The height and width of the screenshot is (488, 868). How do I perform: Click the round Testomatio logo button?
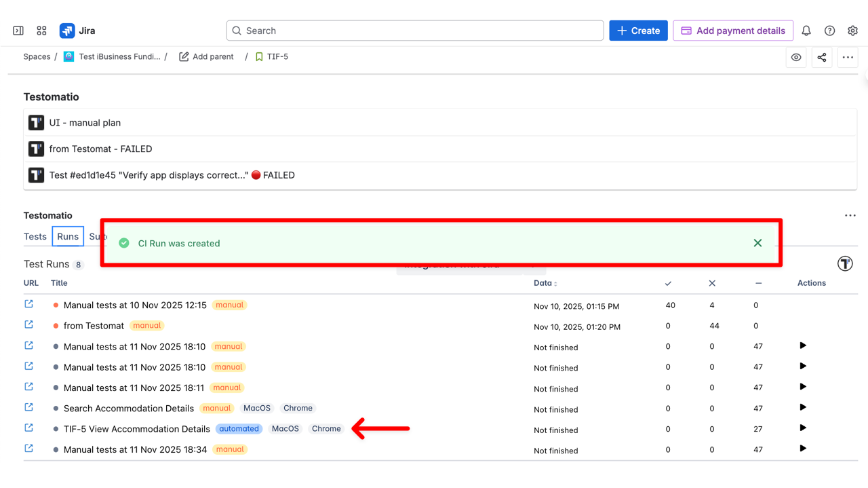pos(845,263)
